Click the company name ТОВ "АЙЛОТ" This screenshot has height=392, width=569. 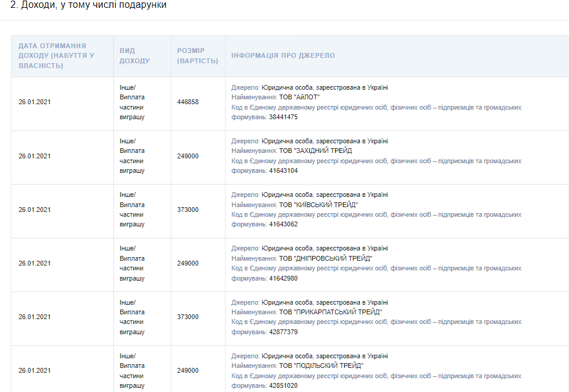tap(299, 97)
